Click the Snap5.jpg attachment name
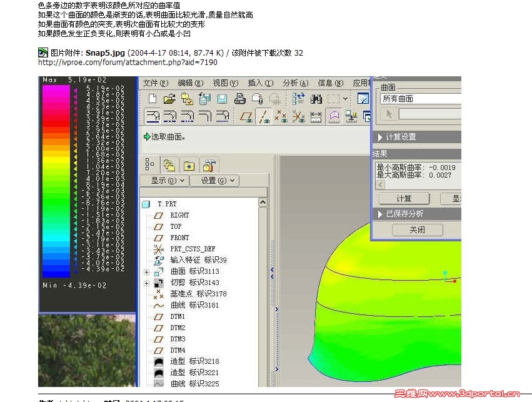 tap(105, 53)
